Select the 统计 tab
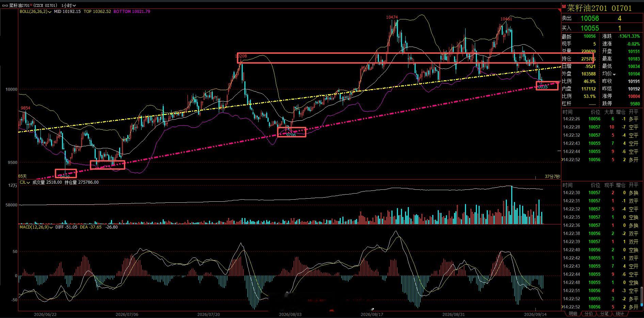 click(x=620, y=314)
